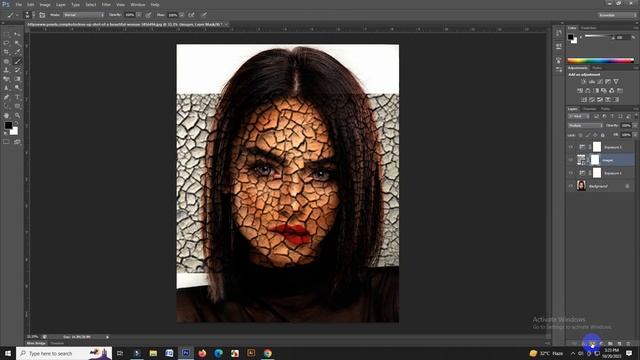The height and width of the screenshot is (360, 640).
Task: Lock transparent pixels in Layers panel
Action: click(x=580, y=135)
